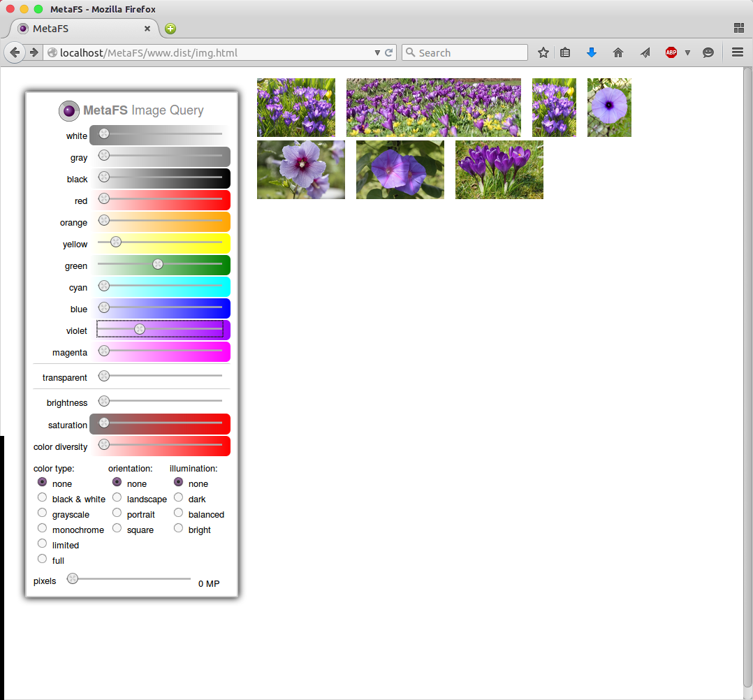Open the Downloads arrow icon
753x700 pixels.
point(592,52)
